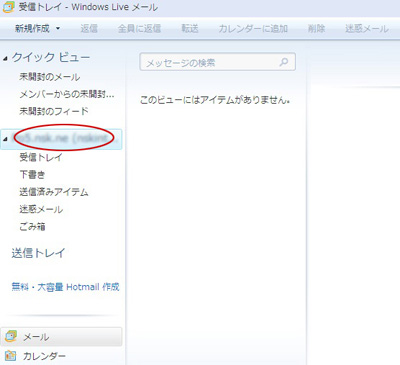Click the 無料・大容量 Hotmail 作成 link
400x365 pixels.
point(65,287)
